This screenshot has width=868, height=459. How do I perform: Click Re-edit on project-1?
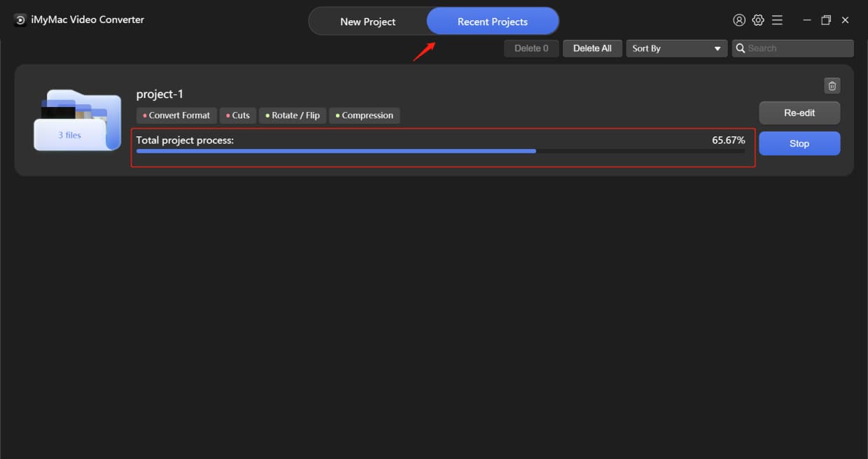click(x=799, y=112)
